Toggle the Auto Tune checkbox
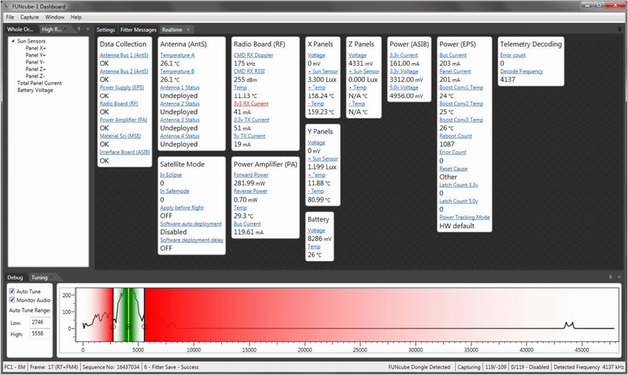 [12, 291]
